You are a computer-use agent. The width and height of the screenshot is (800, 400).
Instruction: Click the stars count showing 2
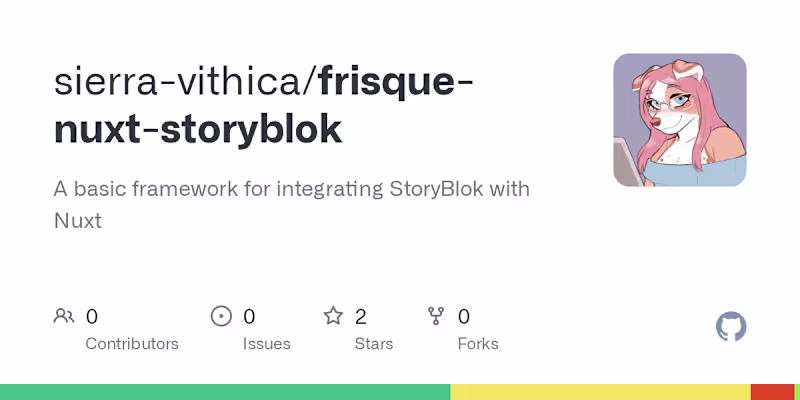[361, 317]
